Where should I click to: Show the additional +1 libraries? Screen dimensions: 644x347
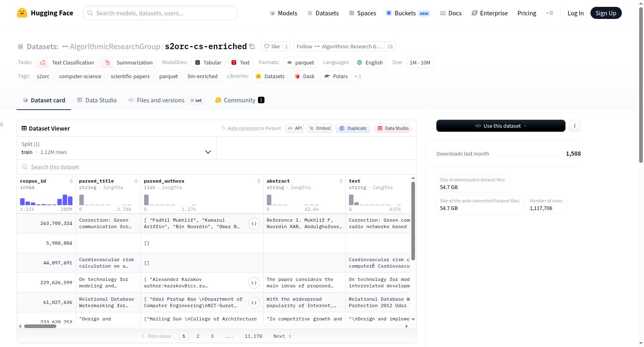pyautogui.click(x=358, y=76)
